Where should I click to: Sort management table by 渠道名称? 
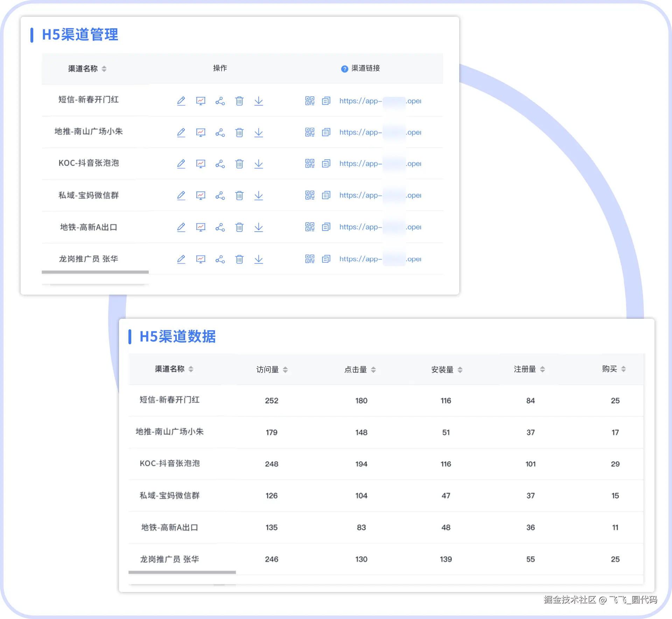coord(104,69)
